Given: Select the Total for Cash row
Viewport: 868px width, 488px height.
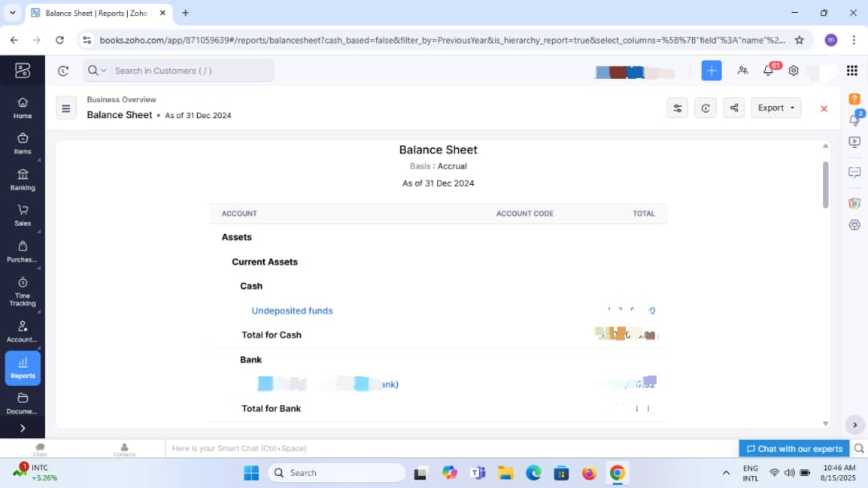Looking at the screenshot, I should point(439,334).
